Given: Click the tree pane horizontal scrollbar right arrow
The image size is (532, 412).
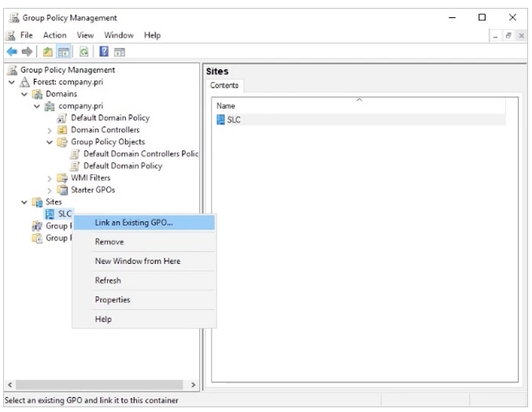Looking at the screenshot, I should point(194,384).
